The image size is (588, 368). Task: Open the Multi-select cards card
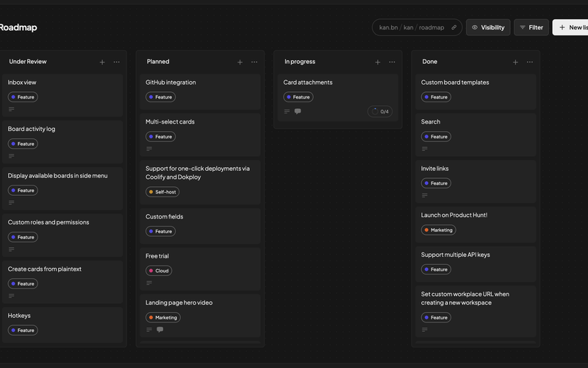click(x=200, y=135)
